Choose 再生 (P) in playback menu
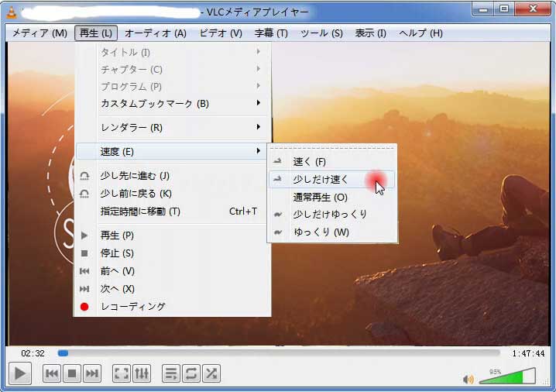The image size is (556, 392). (x=173, y=236)
